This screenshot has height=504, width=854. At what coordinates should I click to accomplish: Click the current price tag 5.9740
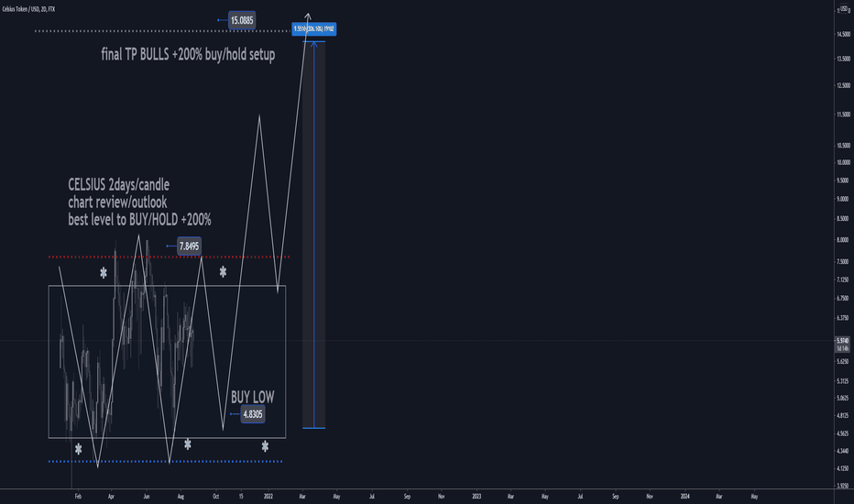[843, 341]
